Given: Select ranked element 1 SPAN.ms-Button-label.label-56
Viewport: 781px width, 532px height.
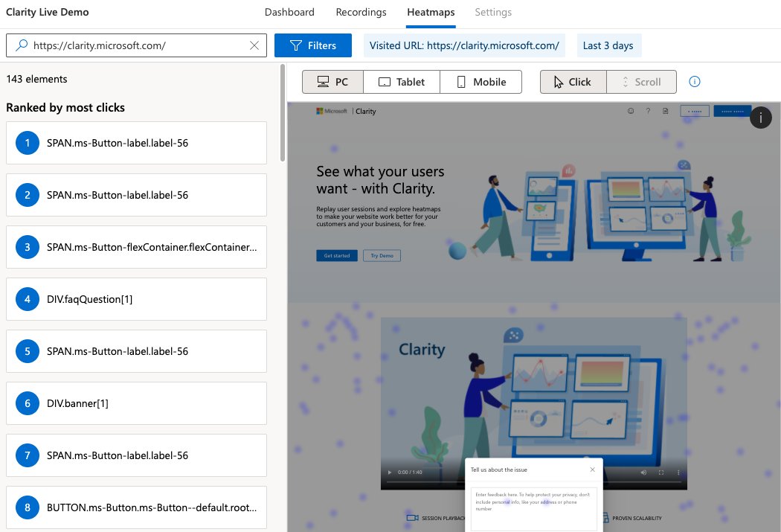Looking at the screenshot, I should [136, 143].
